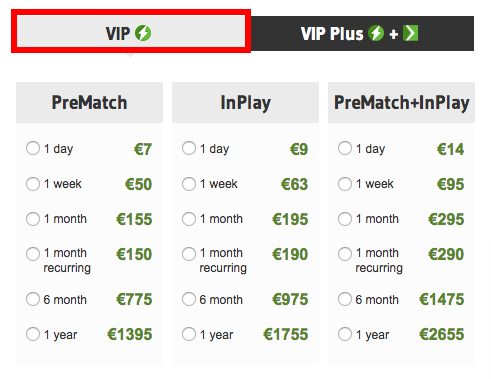This screenshot has height=379, width=491.
Task: Choose PreMatch 1 year €1395 plan
Action: 33,334
